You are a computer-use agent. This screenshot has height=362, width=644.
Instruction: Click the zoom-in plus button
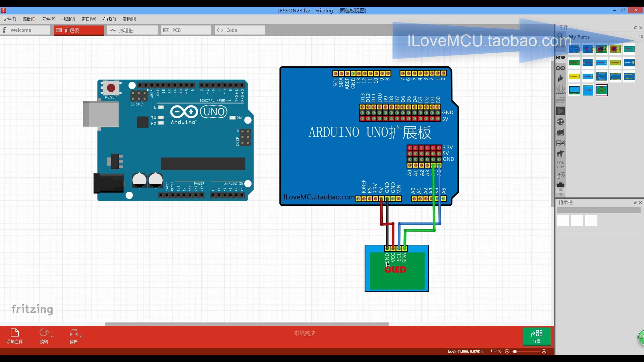544,351
